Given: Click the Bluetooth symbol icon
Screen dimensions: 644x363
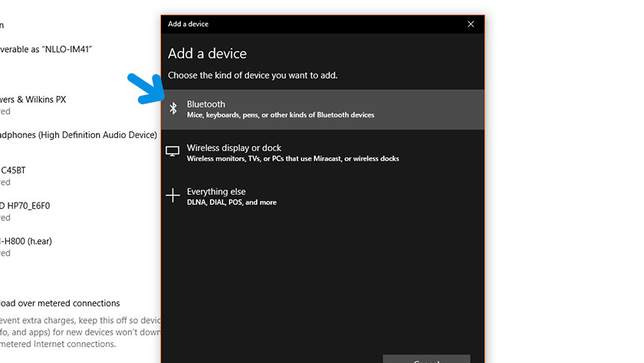Looking at the screenshot, I should pyautogui.click(x=173, y=109).
